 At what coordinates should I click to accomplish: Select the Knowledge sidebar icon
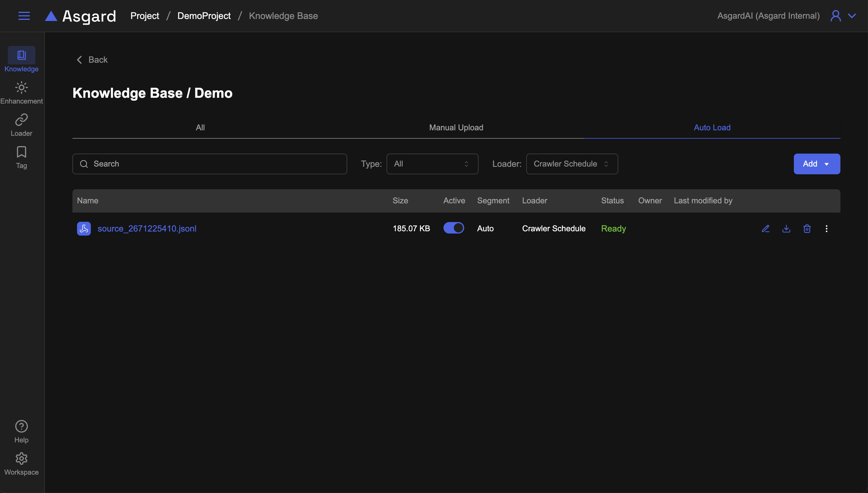tap(21, 56)
